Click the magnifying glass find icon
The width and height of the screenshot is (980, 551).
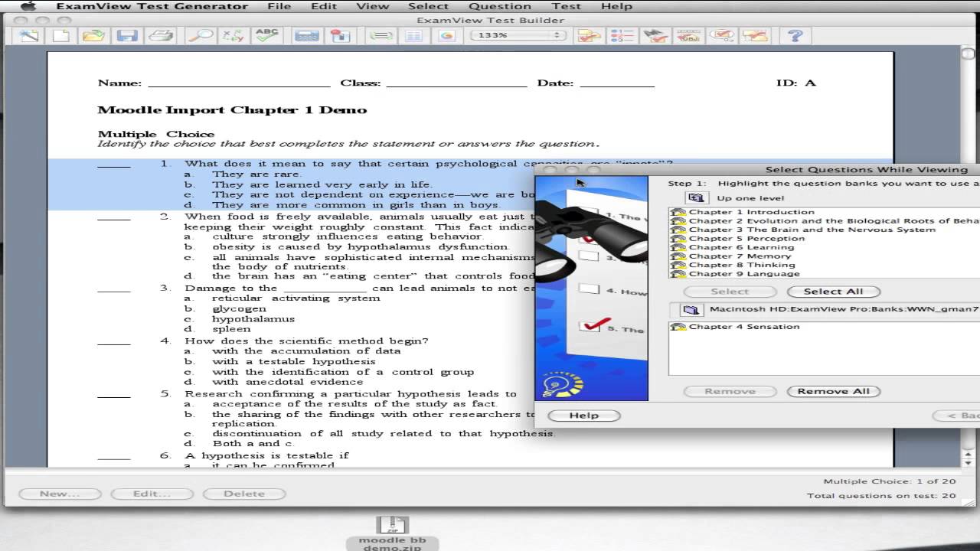[x=200, y=35]
